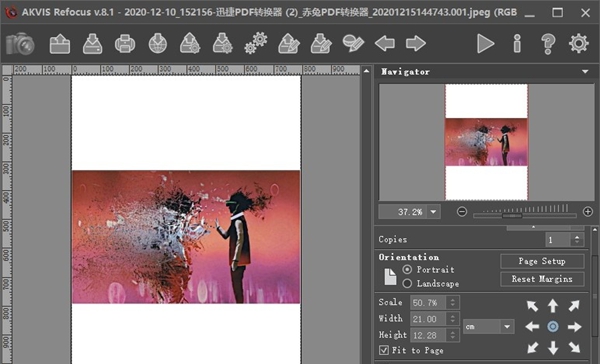Click Reset Margins button
The image size is (600, 364).
(x=542, y=279)
